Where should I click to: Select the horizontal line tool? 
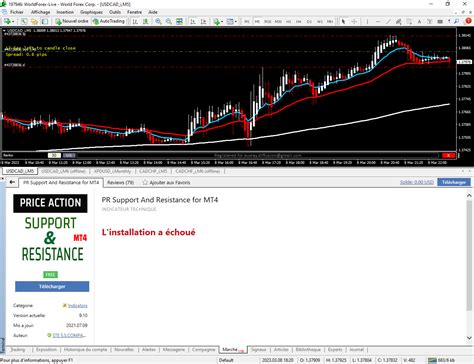point(378,21)
